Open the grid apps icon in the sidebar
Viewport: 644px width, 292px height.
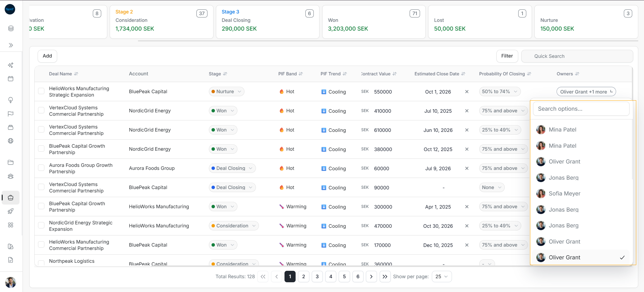coord(11,225)
